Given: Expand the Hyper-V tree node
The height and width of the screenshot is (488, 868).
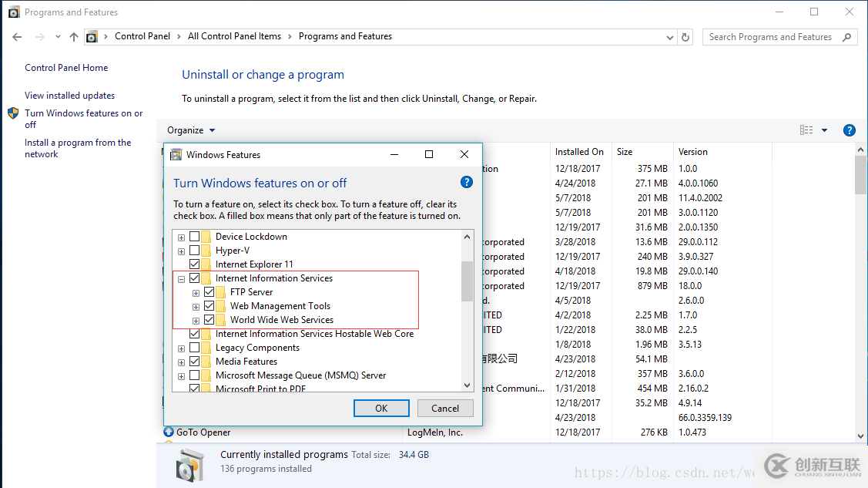Looking at the screenshot, I should [x=181, y=251].
